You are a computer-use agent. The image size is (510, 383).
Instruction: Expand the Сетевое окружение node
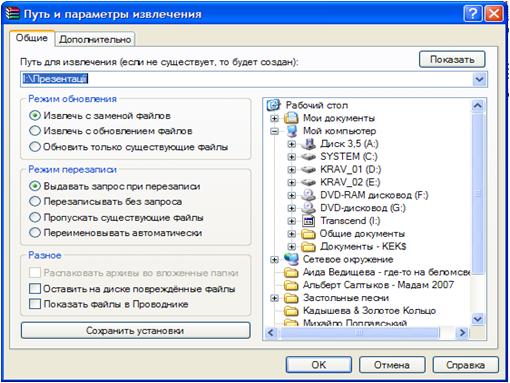pyautogui.click(x=274, y=259)
